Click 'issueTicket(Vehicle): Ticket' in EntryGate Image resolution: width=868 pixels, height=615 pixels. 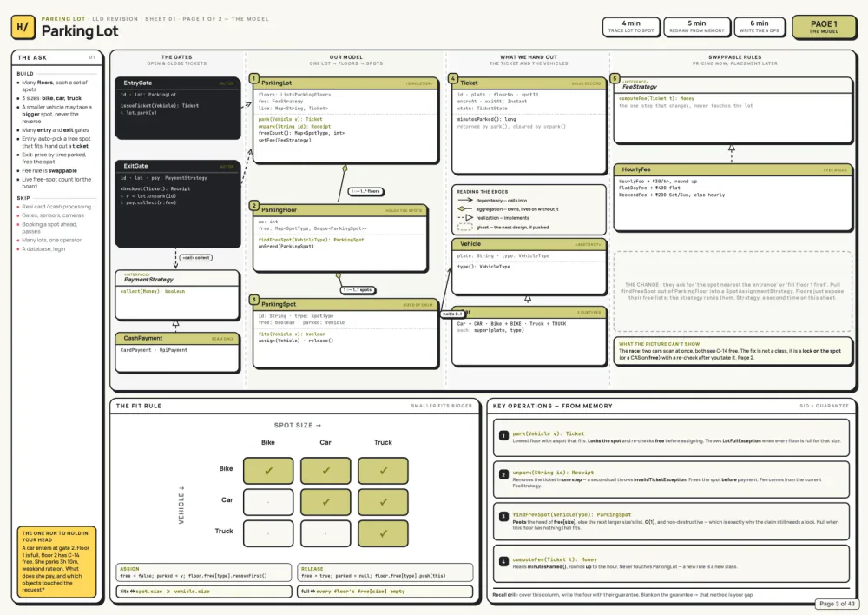pos(160,105)
